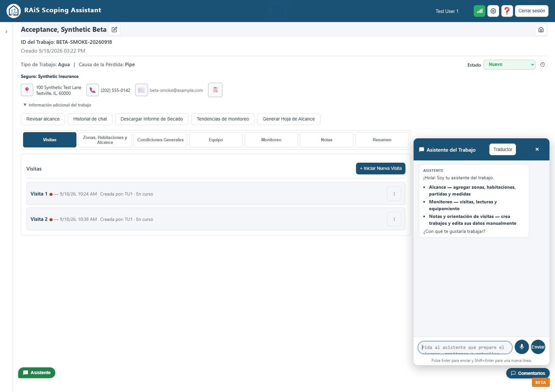This screenshot has height=392, width=555.
Task: Click the RAiS house logo icon
Action: pos(14,11)
